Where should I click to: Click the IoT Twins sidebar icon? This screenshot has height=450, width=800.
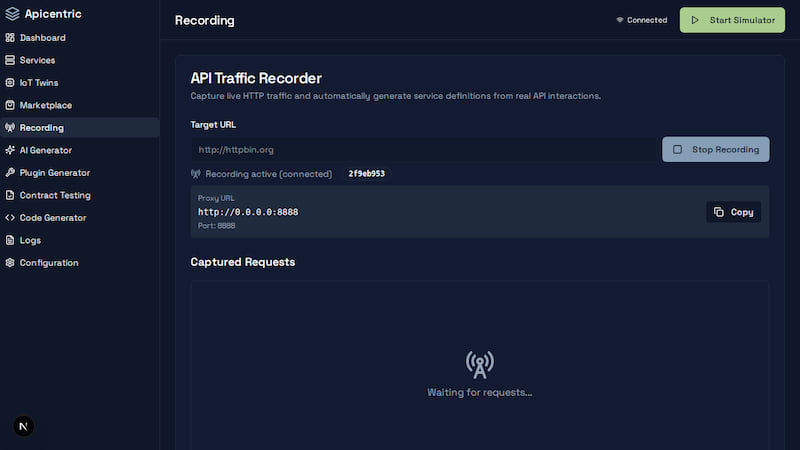click(x=10, y=83)
